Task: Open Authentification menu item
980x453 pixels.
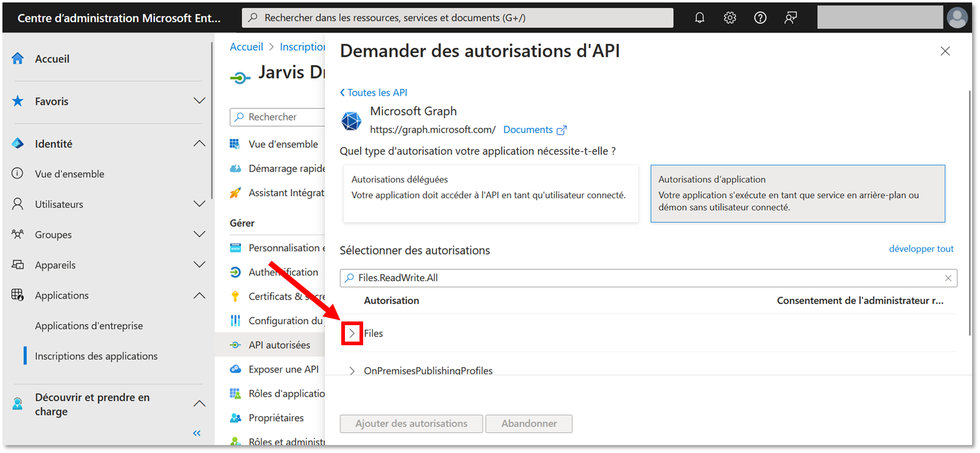Action: point(283,272)
